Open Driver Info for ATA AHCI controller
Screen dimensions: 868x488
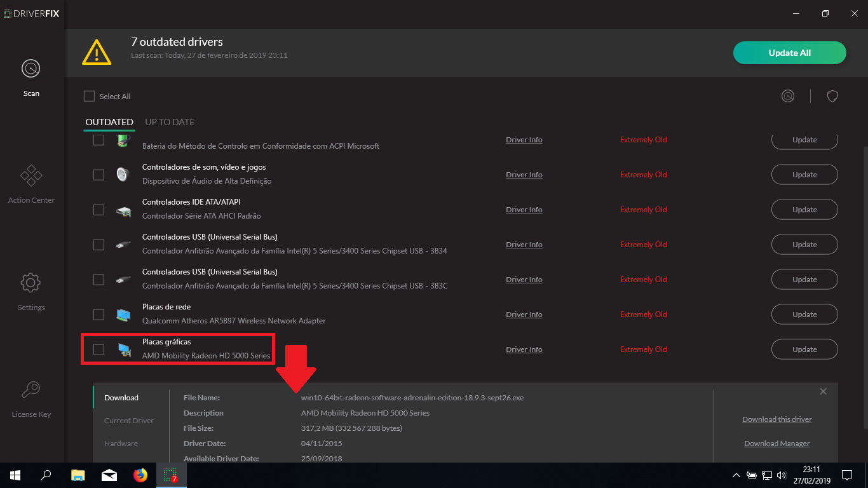[524, 210]
